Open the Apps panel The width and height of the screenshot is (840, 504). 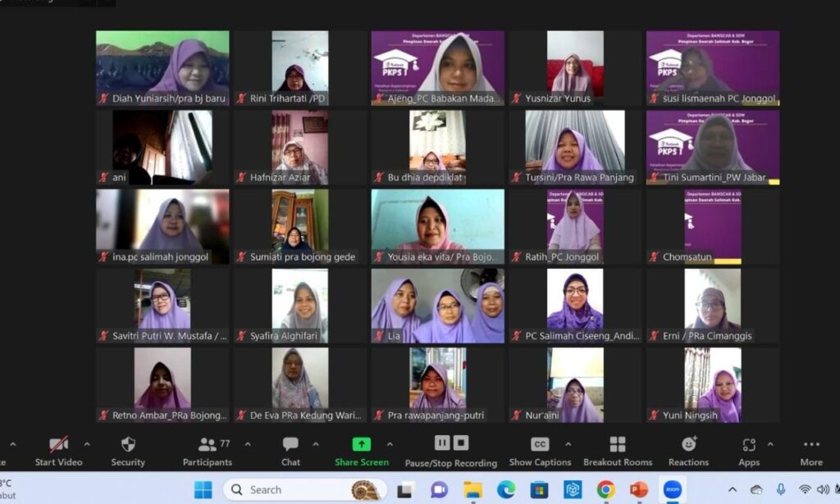tap(748, 451)
